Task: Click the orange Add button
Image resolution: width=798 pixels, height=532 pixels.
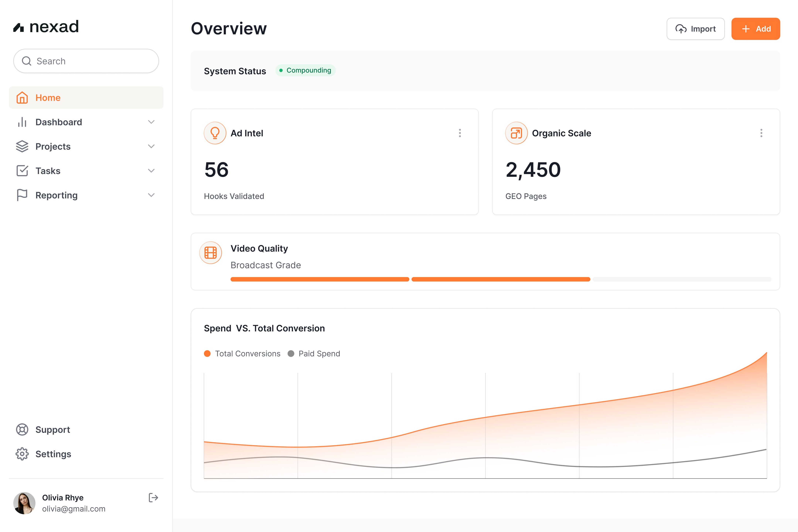Action: pyautogui.click(x=755, y=29)
